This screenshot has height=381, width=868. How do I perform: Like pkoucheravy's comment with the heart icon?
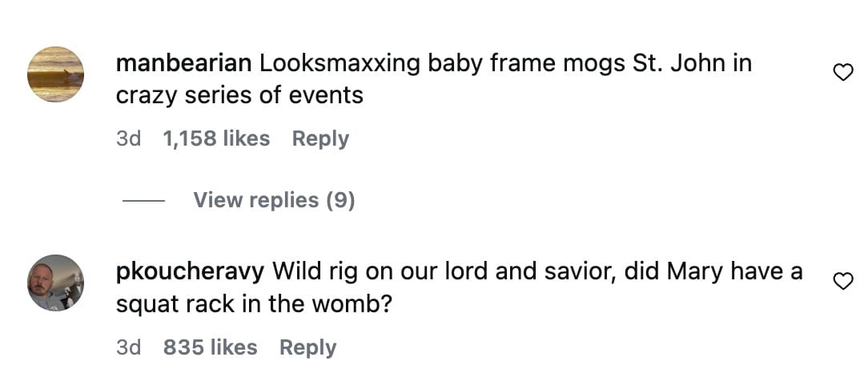coord(842,281)
